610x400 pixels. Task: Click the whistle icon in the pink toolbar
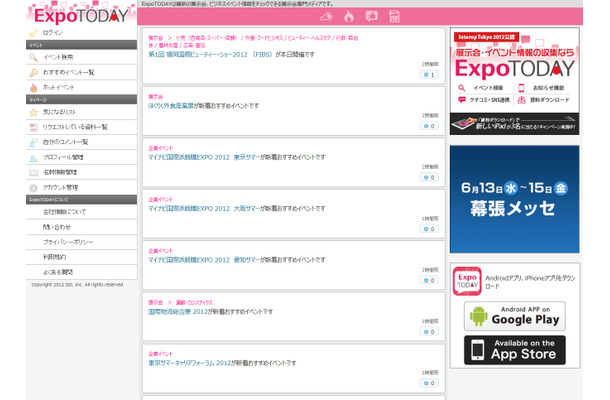[324, 17]
